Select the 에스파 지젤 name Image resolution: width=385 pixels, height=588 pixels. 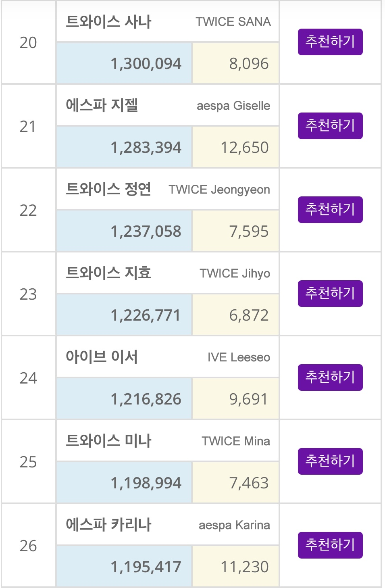coord(102,106)
